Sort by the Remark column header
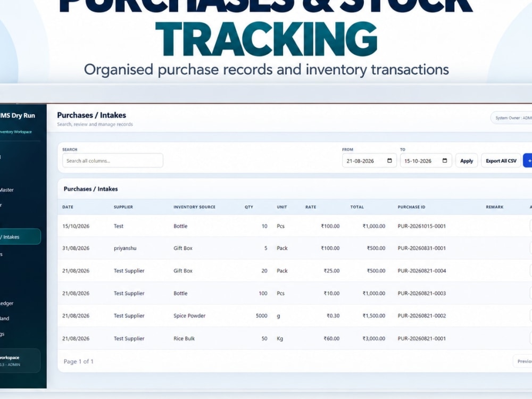Image resolution: width=532 pixels, height=399 pixels. click(x=495, y=207)
